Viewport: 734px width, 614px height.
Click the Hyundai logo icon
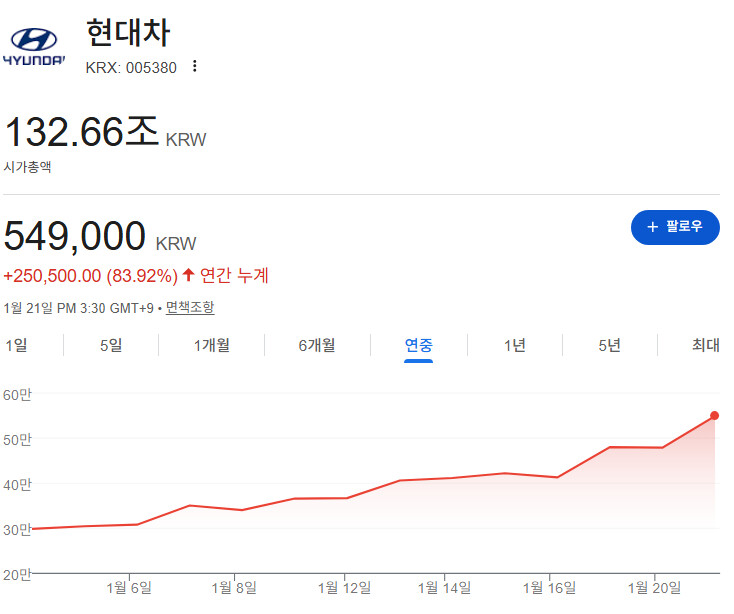tap(33, 47)
